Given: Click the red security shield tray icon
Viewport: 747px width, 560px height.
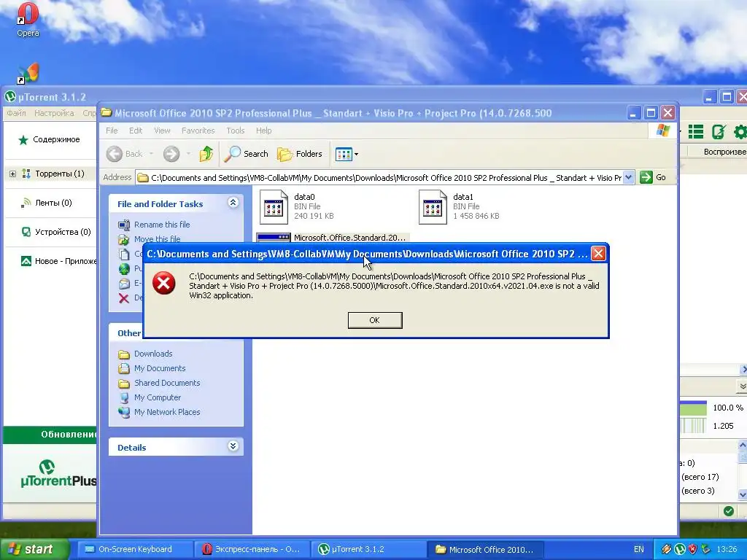Looking at the screenshot, I should (x=693, y=549).
